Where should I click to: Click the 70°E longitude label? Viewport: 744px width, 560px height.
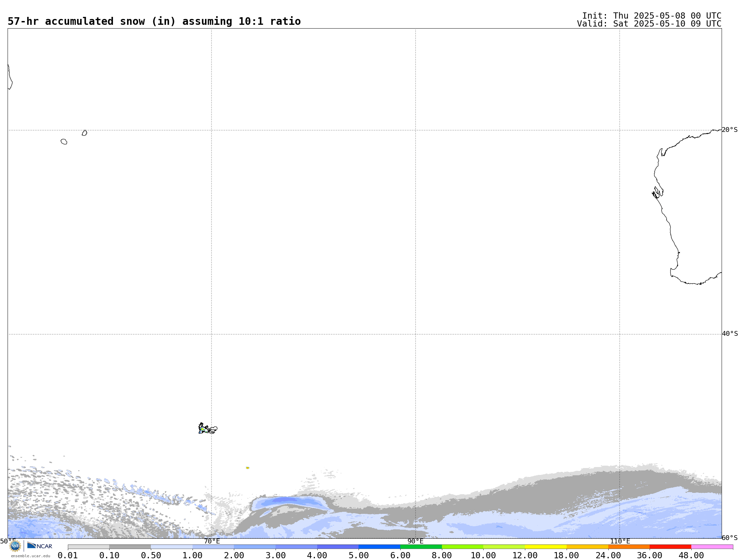(x=212, y=541)
